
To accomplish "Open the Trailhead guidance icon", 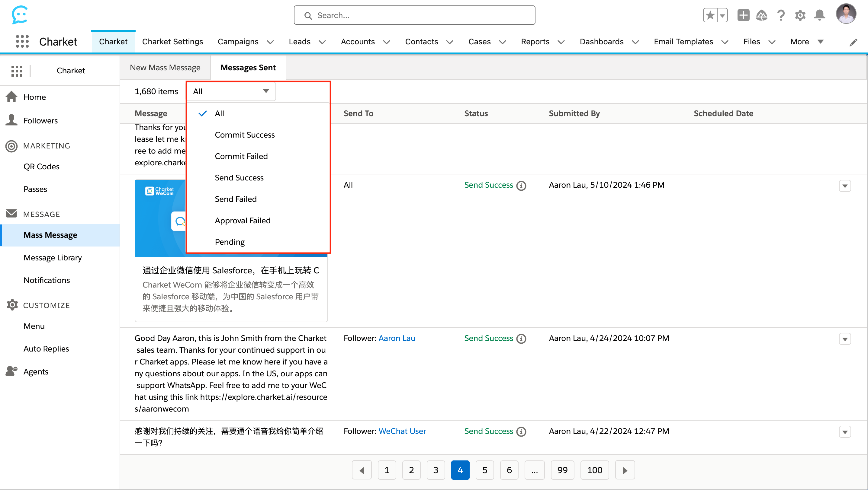I will [x=761, y=15].
